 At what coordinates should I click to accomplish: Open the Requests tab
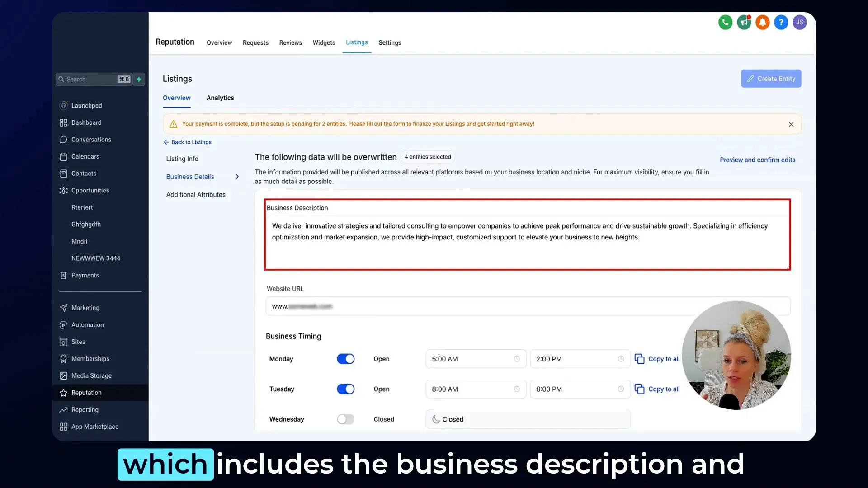point(255,42)
